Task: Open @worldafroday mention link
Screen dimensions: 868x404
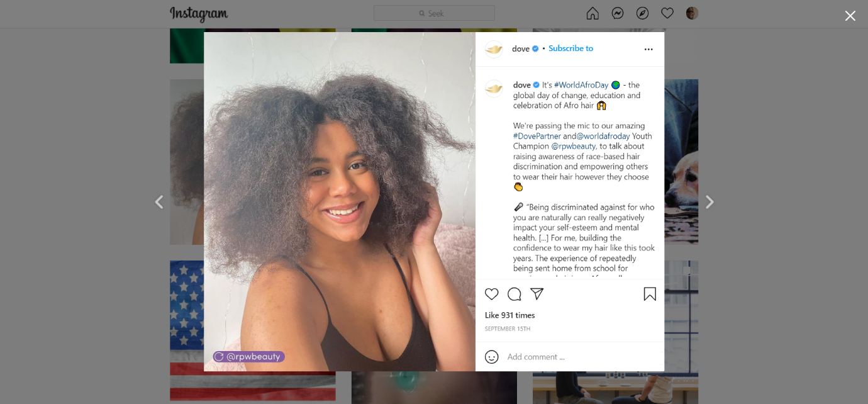Action: [603, 136]
